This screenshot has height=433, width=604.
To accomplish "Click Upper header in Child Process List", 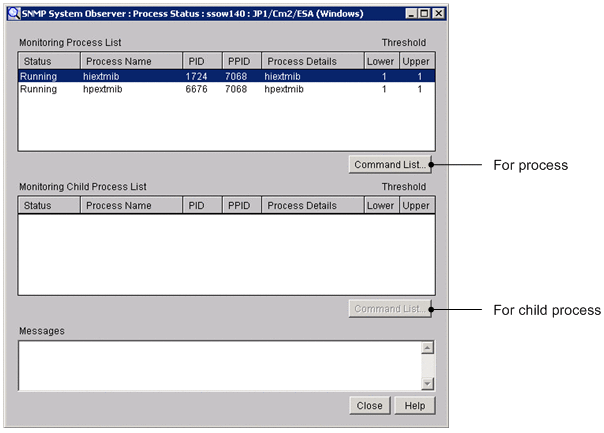I will (x=417, y=205).
